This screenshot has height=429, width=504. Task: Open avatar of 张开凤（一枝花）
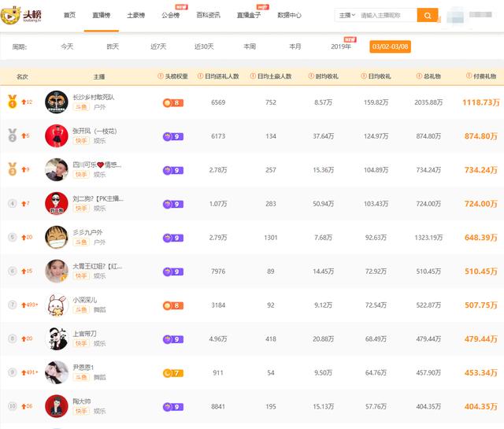click(56, 136)
